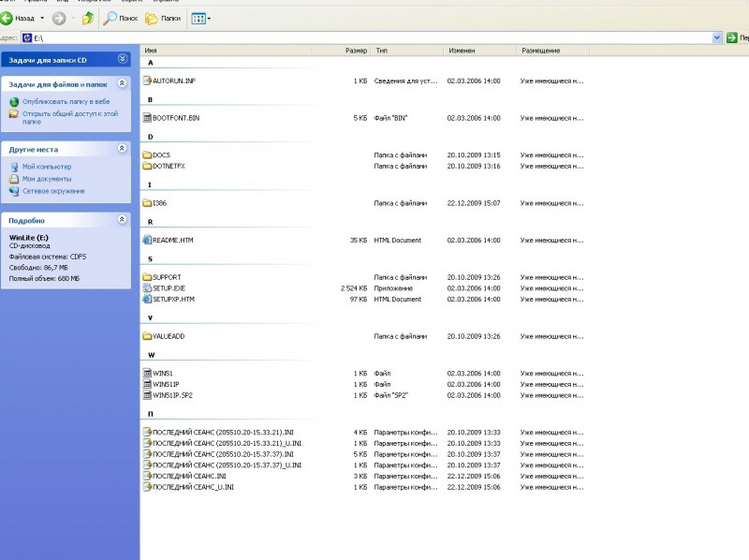Open Сетевое окружение link
Screen dimensions: 749x560
click(53, 191)
